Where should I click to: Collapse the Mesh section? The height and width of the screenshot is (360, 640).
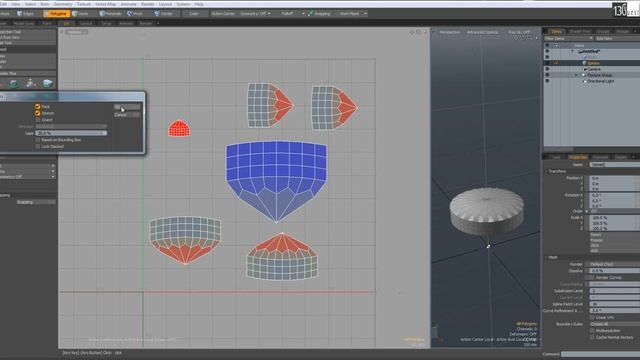coord(547,257)
